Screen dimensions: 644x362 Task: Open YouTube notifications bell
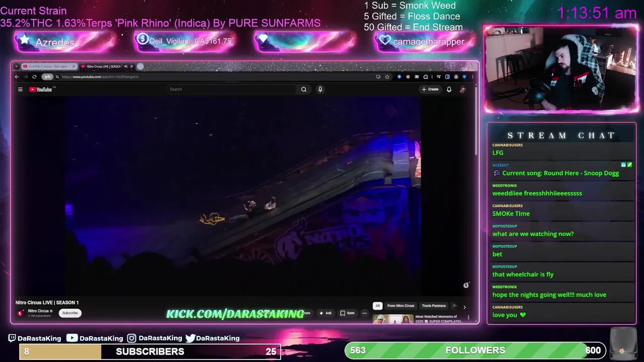point(449,89)
